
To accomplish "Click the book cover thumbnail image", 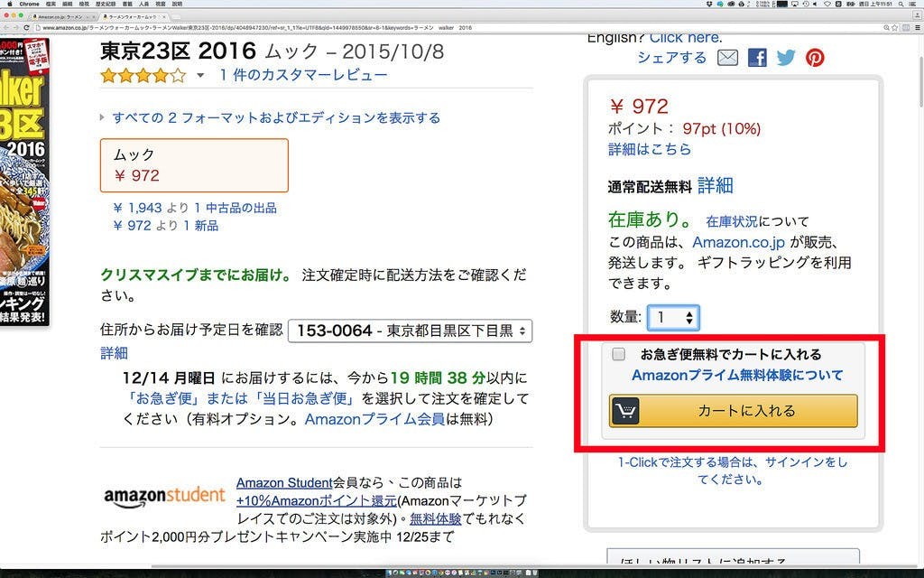I will 24,182.
